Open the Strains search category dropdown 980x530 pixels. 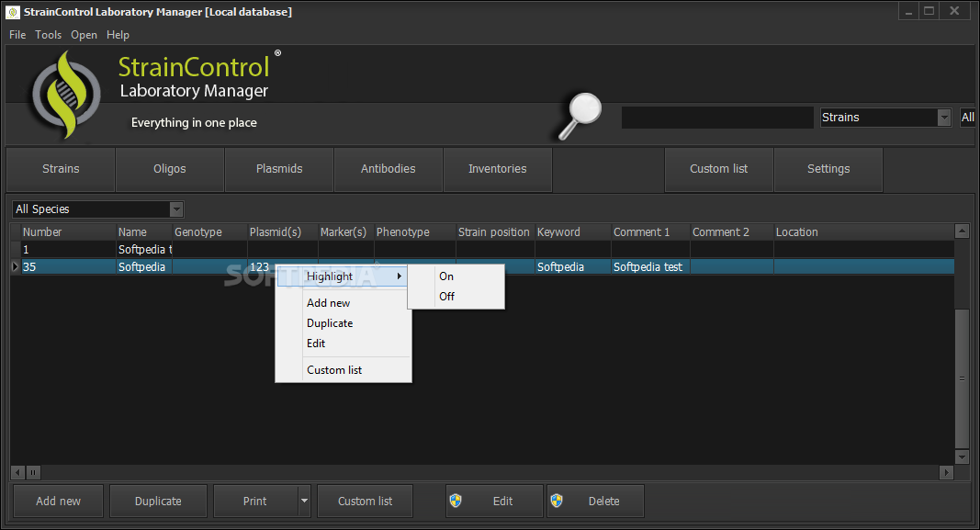[x=944, y=118]
